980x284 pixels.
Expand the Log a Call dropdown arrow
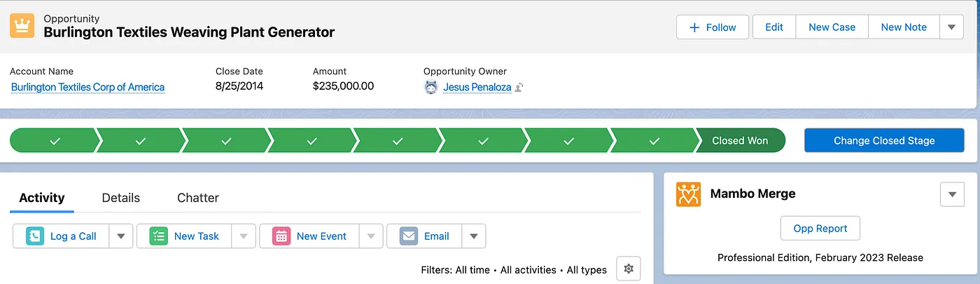click(x=120, y=236)
